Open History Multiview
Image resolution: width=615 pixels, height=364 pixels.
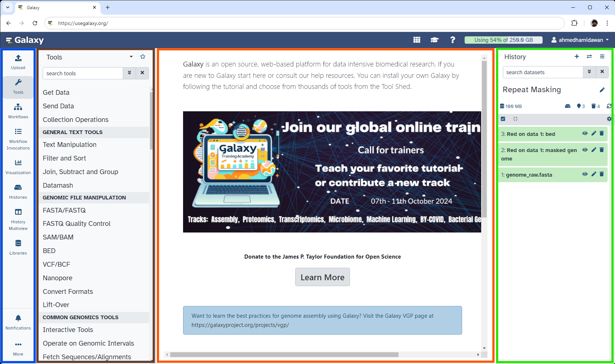pos(18,219)
